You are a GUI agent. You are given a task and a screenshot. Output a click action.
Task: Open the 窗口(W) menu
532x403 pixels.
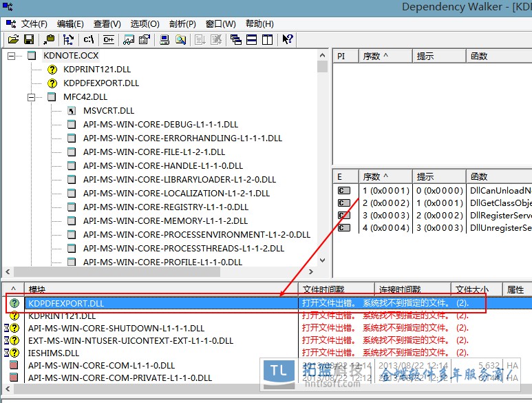pyautogui.click(x=220, y=24)
